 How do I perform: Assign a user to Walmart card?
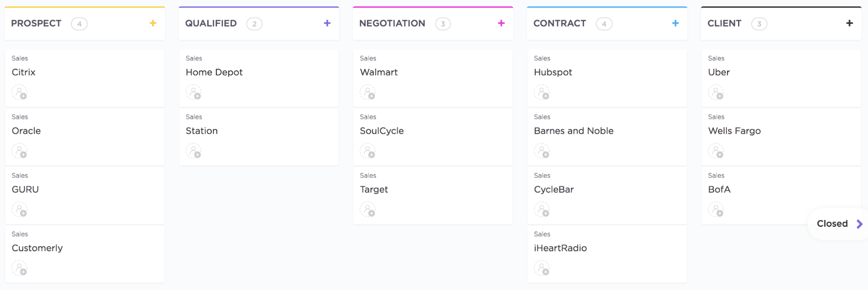tap(368, 93)
